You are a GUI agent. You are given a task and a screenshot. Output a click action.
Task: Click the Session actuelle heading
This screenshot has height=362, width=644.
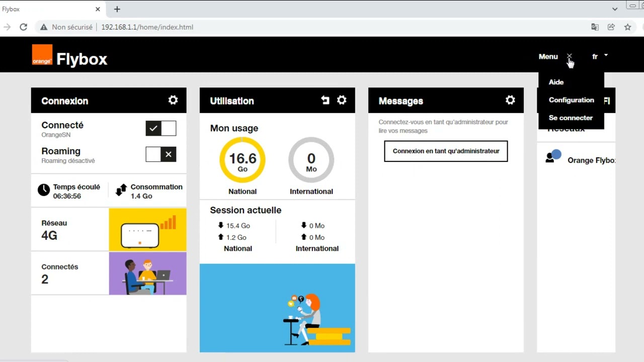click(246, 210)
